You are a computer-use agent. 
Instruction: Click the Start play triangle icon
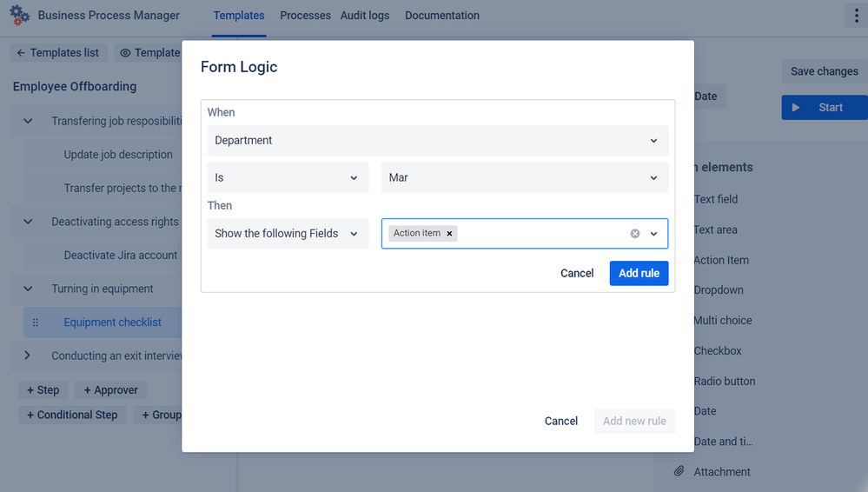(796, 108)
